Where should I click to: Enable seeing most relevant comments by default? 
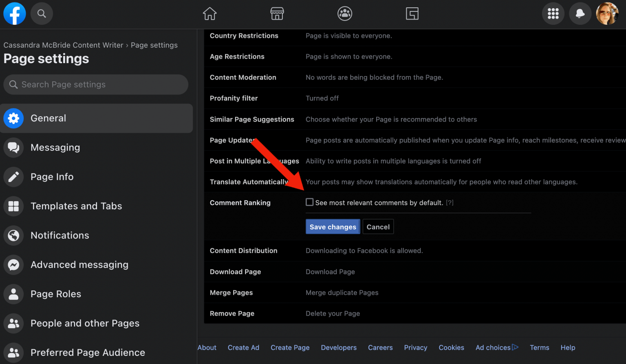pyautogui.click(x=309, y=202)
